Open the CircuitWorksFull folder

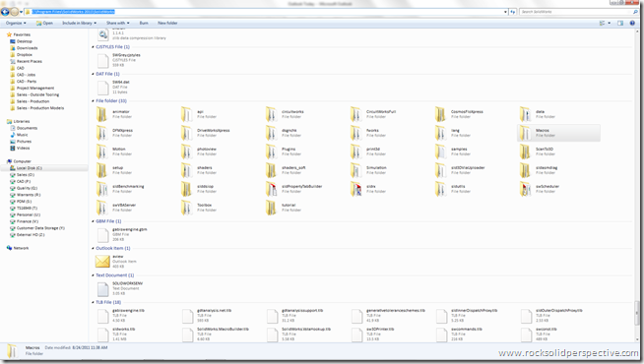373,114
